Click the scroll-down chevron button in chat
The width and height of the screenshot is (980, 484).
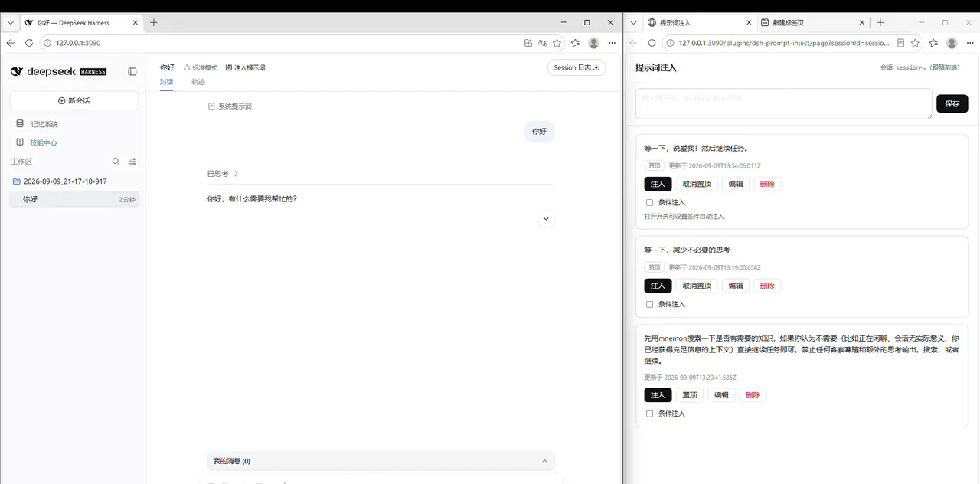click(x=546, y=219)
